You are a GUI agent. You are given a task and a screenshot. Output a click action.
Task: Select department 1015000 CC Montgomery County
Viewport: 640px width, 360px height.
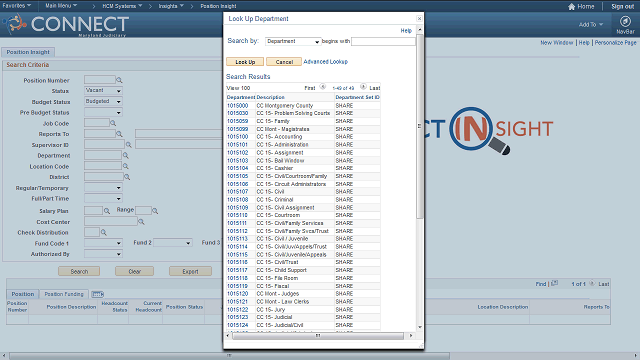[x=237, y=105]
